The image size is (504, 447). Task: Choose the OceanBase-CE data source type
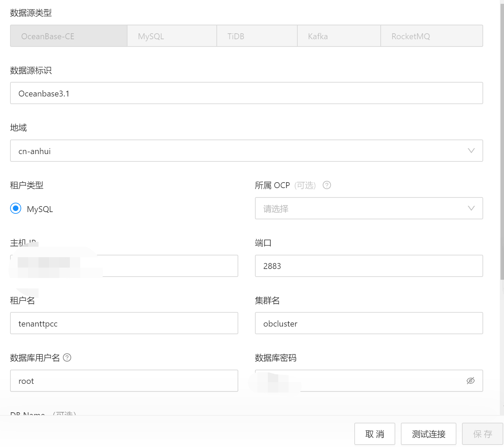tap(69, 36)
